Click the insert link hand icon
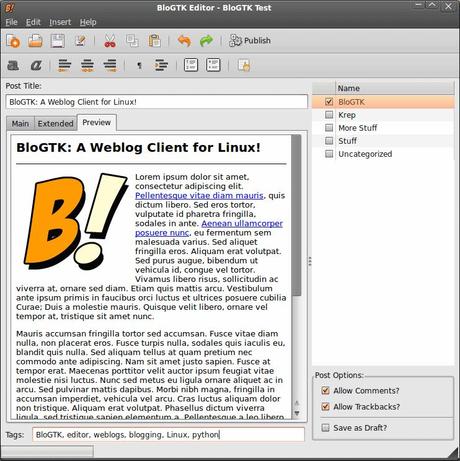The height and width of the screenshot is (461, 460). [244, 65]
